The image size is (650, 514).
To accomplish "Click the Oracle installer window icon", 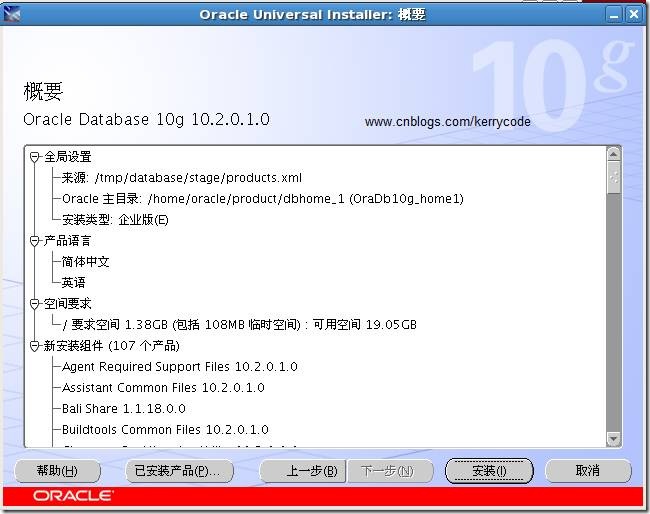I will point(12,14).
